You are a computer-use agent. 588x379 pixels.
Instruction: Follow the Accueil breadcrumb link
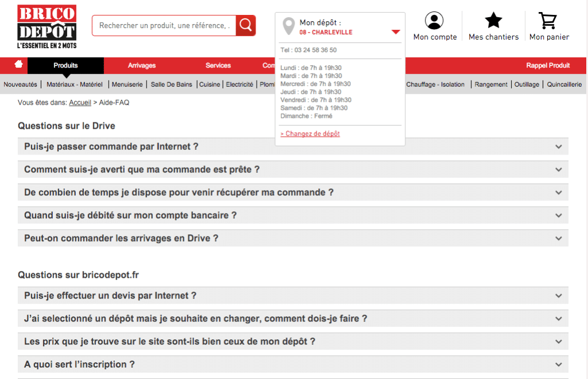point(80,103)
